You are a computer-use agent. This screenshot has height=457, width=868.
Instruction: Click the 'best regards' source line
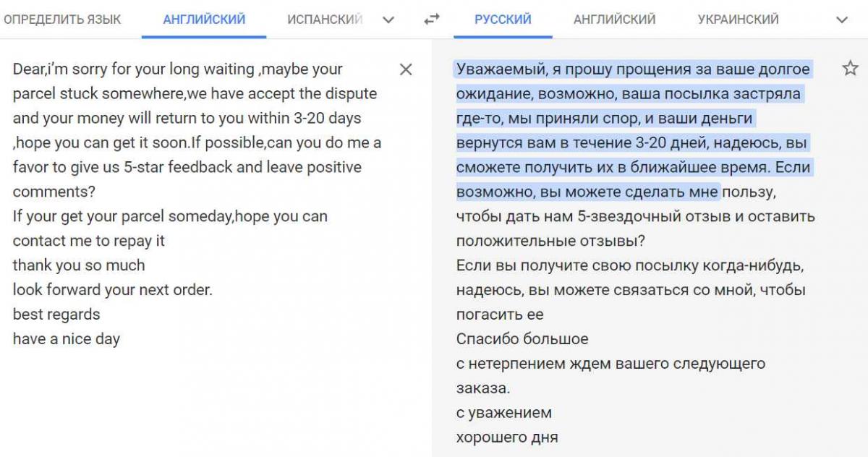pos(56,315)
